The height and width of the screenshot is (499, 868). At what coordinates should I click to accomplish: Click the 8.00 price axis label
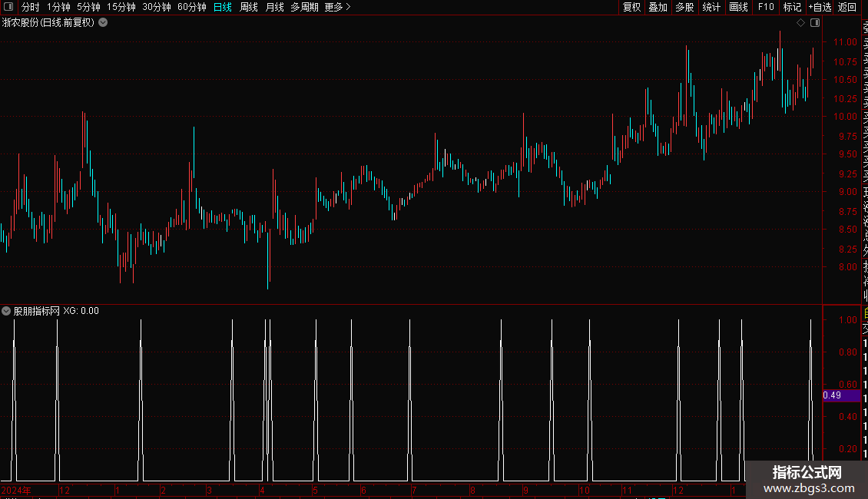[847, 267]
